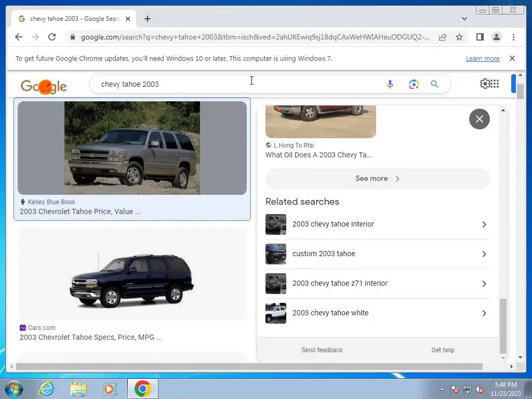Reload the current page
The image size is (532, 399).
pos(52,37)
